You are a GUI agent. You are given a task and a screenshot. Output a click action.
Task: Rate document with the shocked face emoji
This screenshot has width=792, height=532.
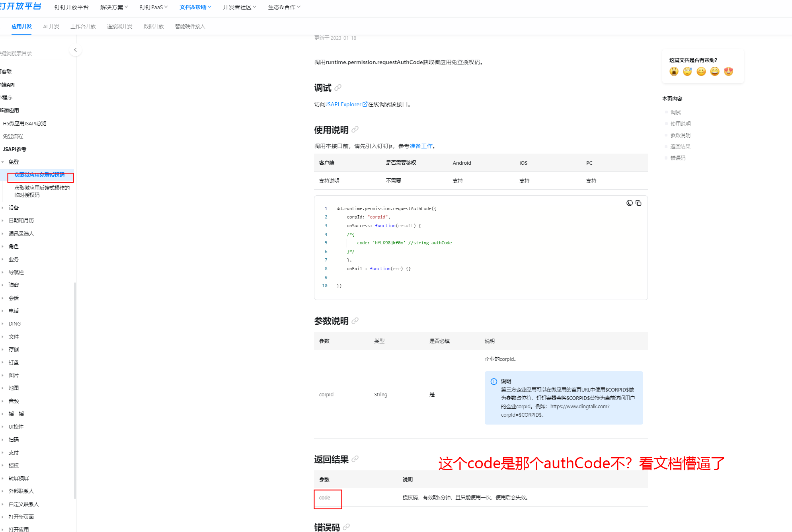click(x=674, y=71)
